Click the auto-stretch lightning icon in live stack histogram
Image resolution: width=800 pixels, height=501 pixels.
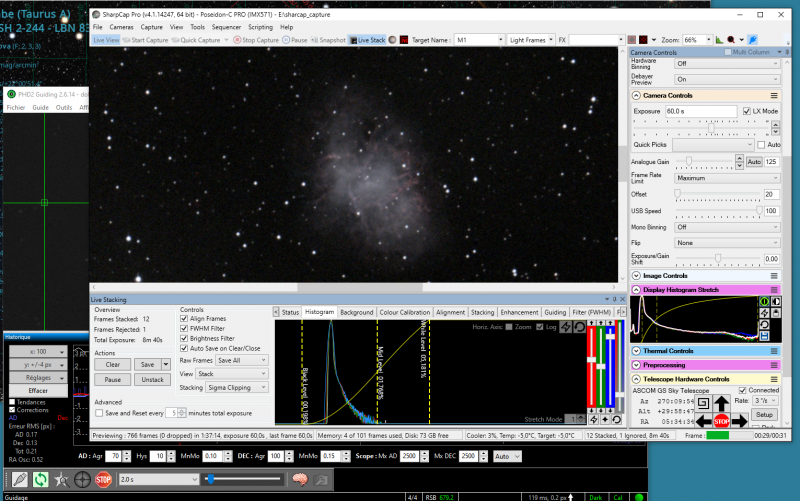pos(566,327)
